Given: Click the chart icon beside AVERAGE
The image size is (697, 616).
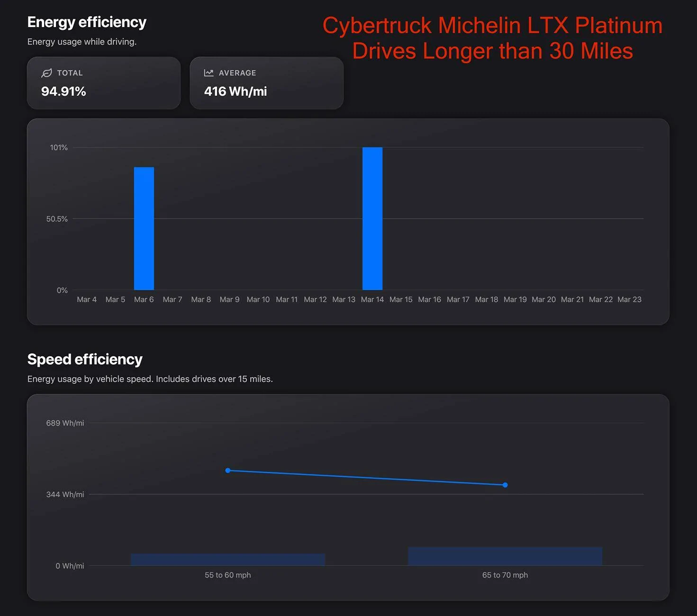Looking at the screenshot, I should click(208, 73).
